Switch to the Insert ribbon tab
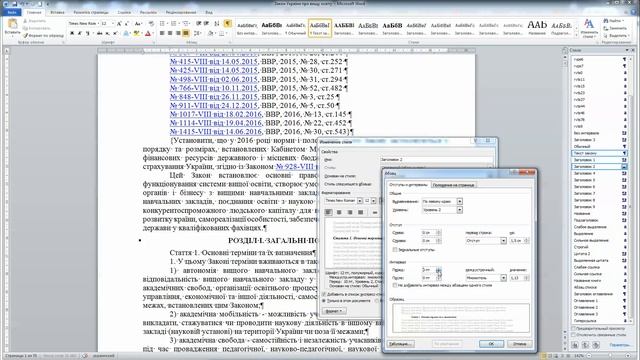The image size is (640, 360). click(x=57, y=12)
